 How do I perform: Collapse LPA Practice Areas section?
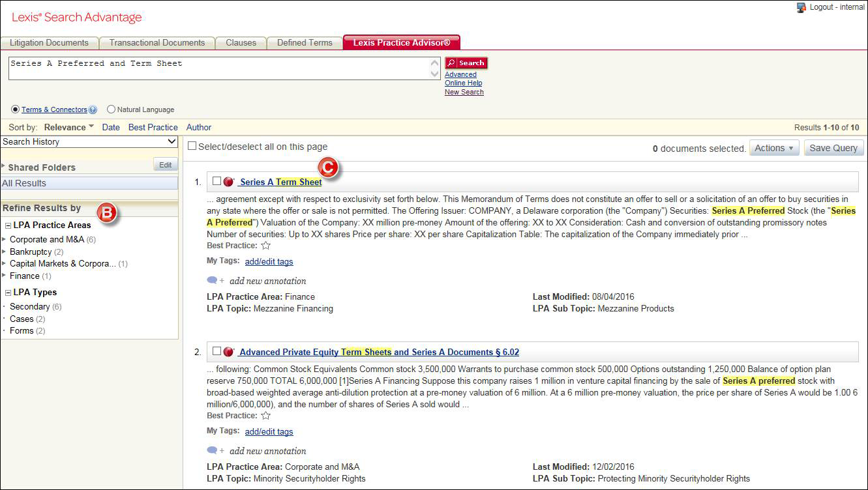click(8, 225)
